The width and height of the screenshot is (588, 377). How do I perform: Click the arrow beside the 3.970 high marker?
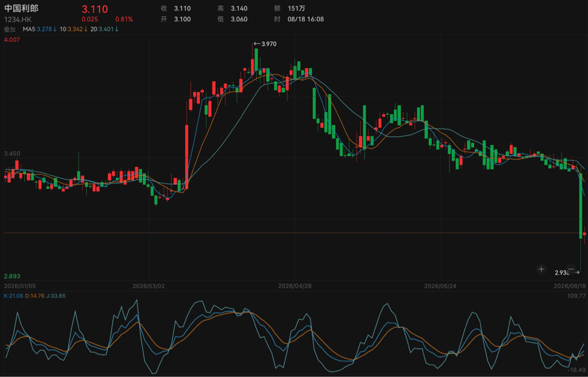tap(257, 44)
